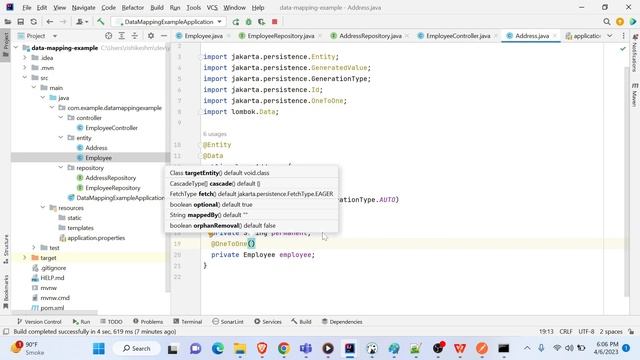Image resolution: width=640 pixels, height=360 pixels.
Task: Show hidden tabs with dropdown chevron
Action: tap(609, 36)
